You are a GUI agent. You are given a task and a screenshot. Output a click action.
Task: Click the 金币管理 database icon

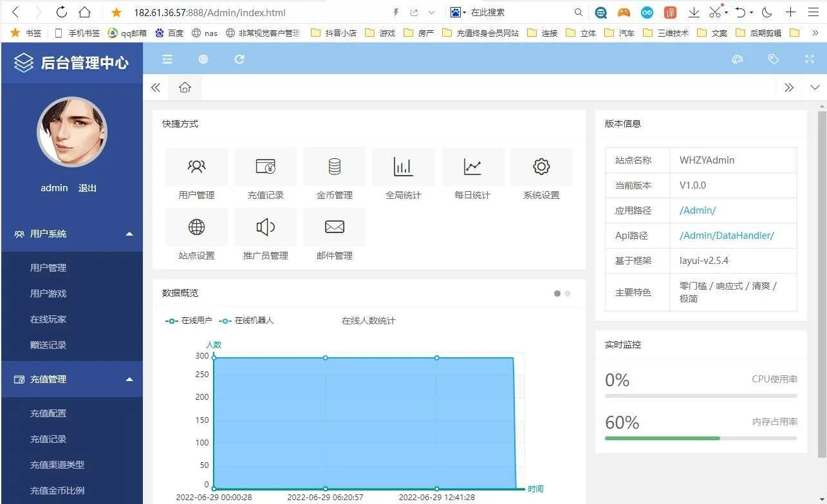point(334,167)
